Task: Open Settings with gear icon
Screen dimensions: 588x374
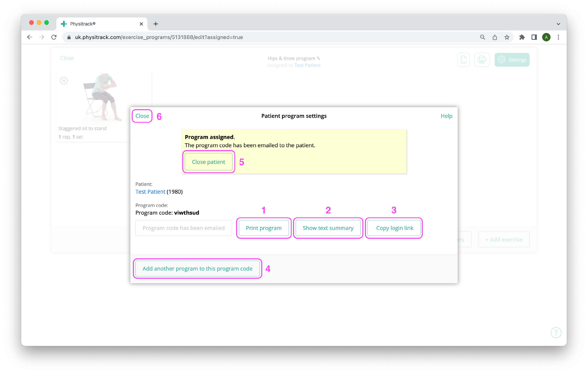Action: 512,60
